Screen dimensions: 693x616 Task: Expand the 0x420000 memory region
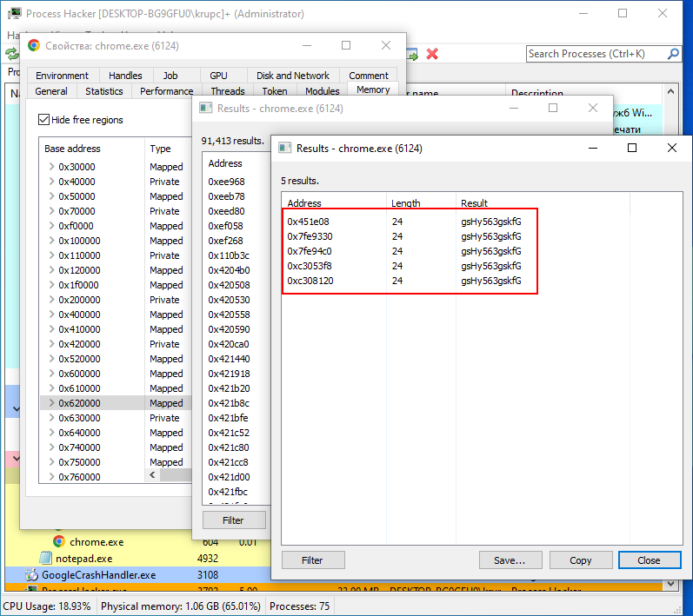point(51,344)
